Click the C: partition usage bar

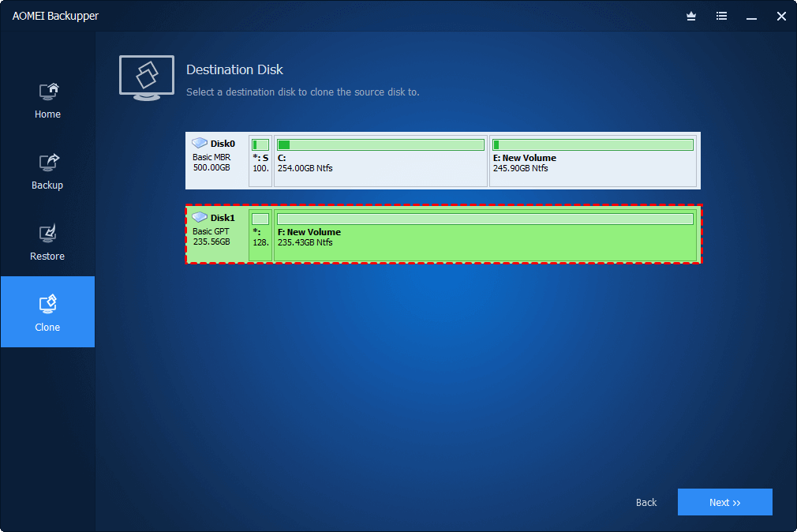(380, 145)
